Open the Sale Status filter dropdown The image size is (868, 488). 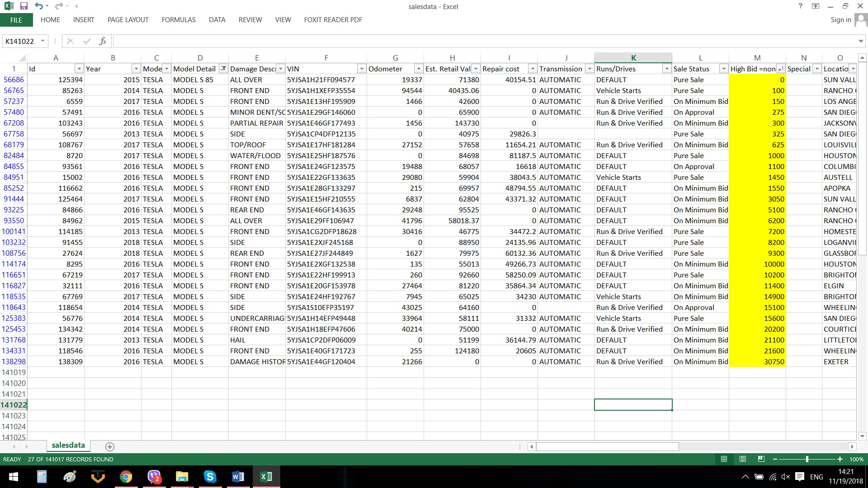tap(724, 69)
